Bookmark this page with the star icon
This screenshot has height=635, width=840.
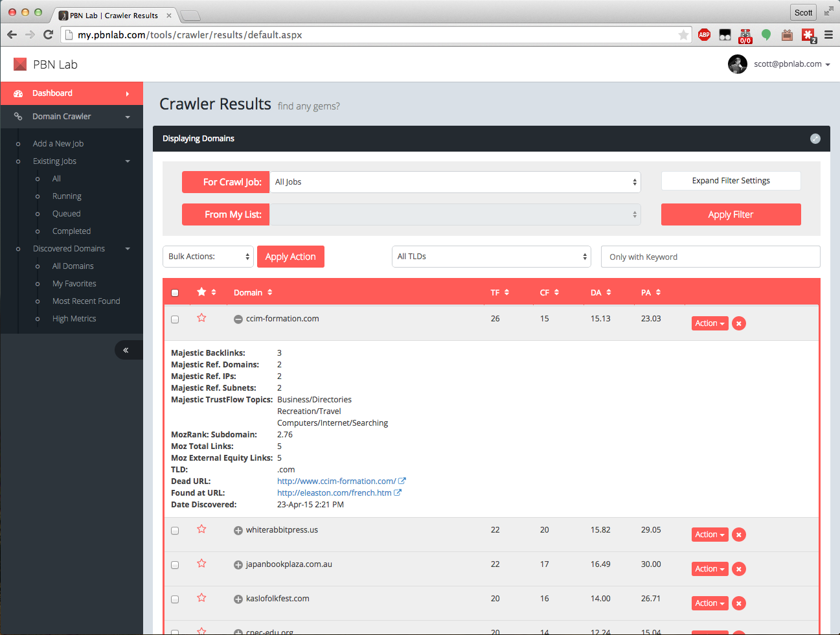point(683,35)
